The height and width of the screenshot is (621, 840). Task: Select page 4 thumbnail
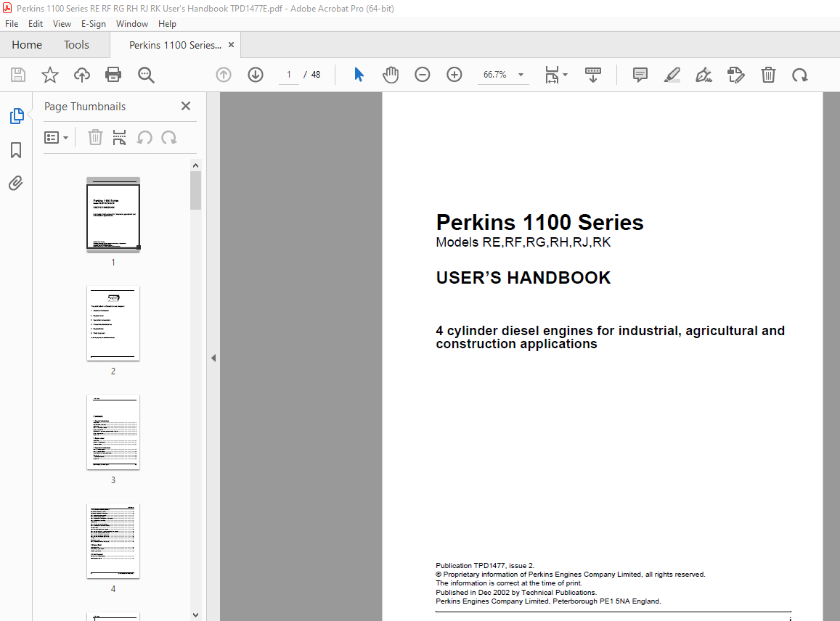point(113,540)
